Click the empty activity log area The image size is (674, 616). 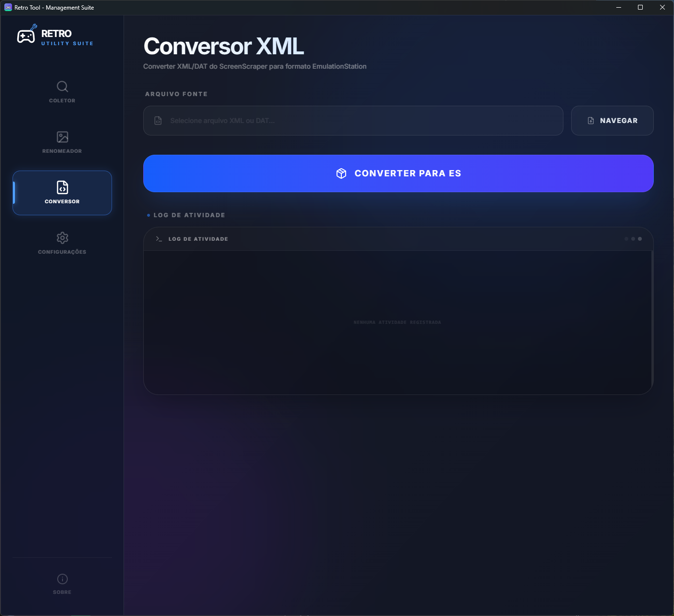[x=397, y=322]
